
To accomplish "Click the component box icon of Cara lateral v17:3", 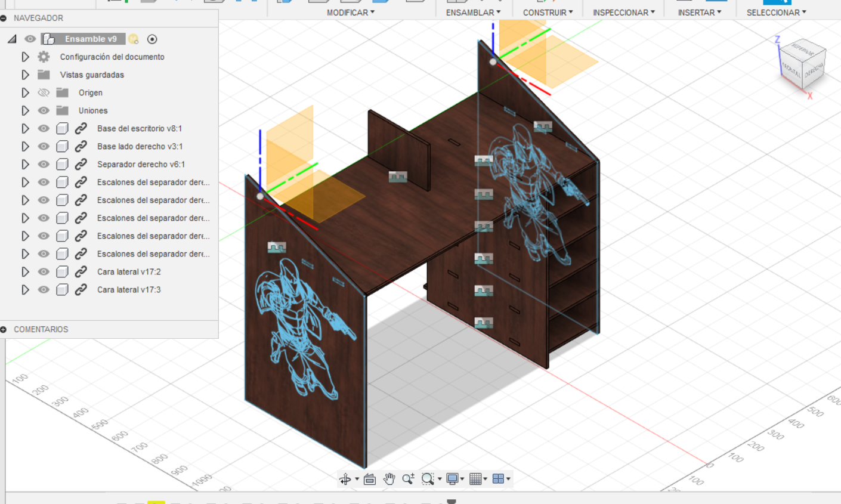I will pyautogui.click(x=62, y=289).
